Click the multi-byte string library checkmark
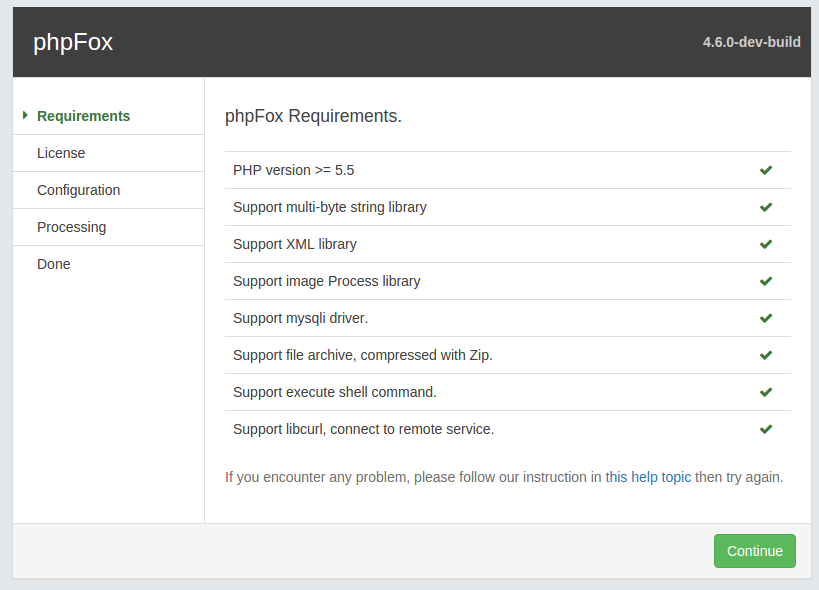Image resolution: width=819 pixels, height=590 pixels. pos(766,207)
